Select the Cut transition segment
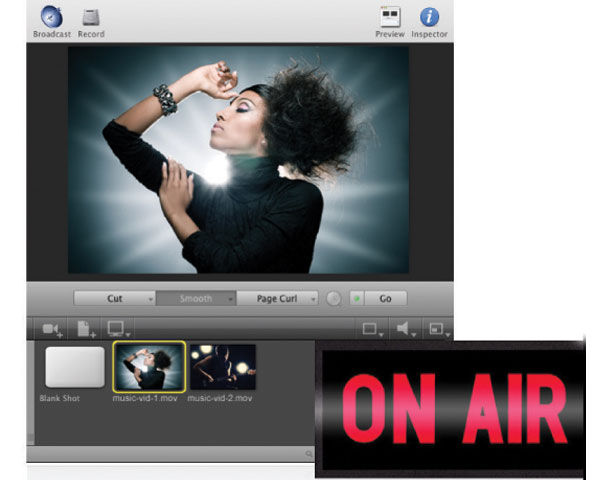This screenshot has height=480, width=600. pos(112,298)
